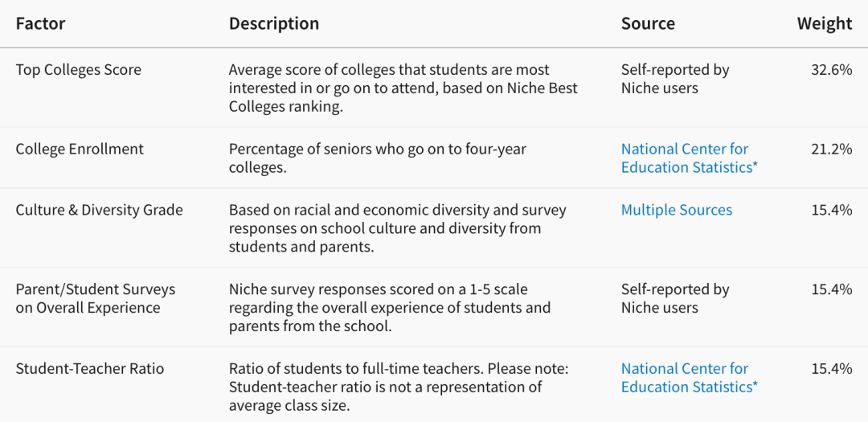This screenshot has width=868, height=422.
Task: Click the racial and economic diversity description
Action: [397, 228]
